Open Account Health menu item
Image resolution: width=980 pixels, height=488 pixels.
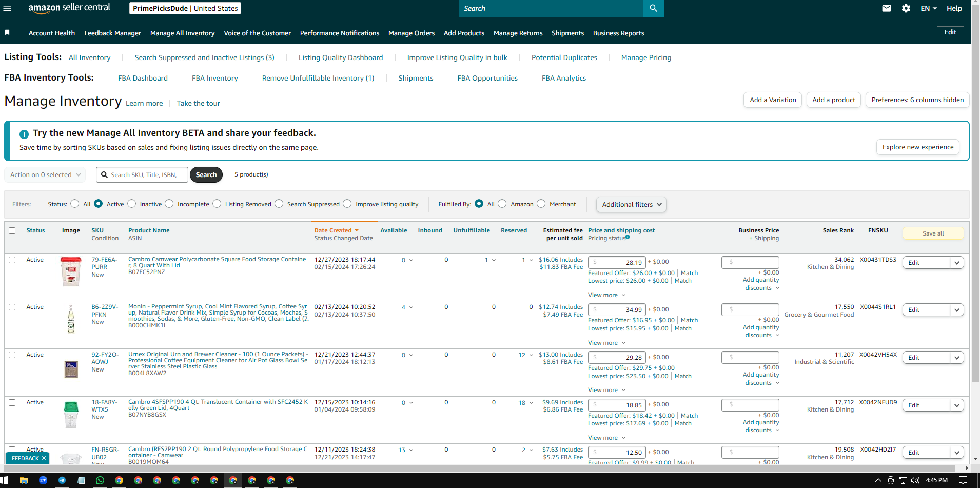pyautogui.click(x=52, y=33)
